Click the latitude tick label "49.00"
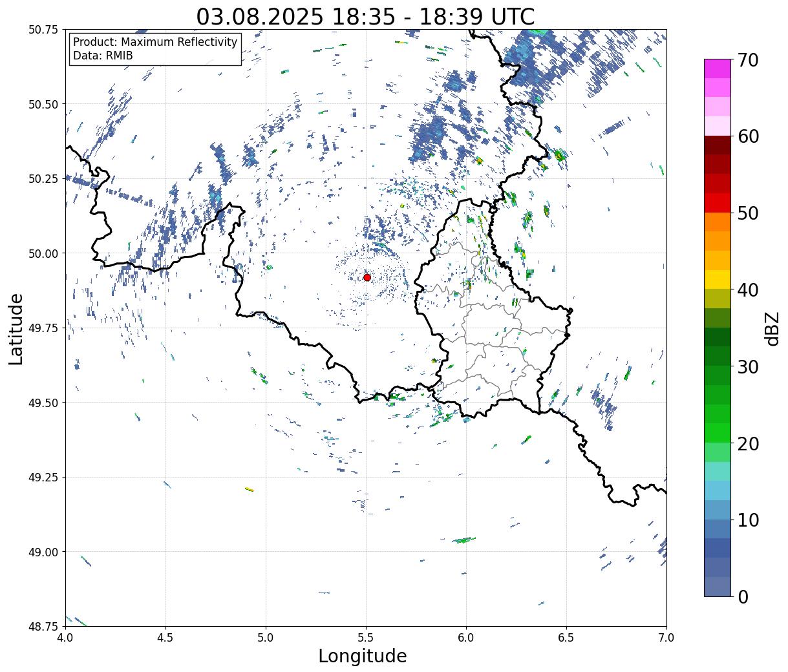This screenshot has width=788, height=672. 43,552
